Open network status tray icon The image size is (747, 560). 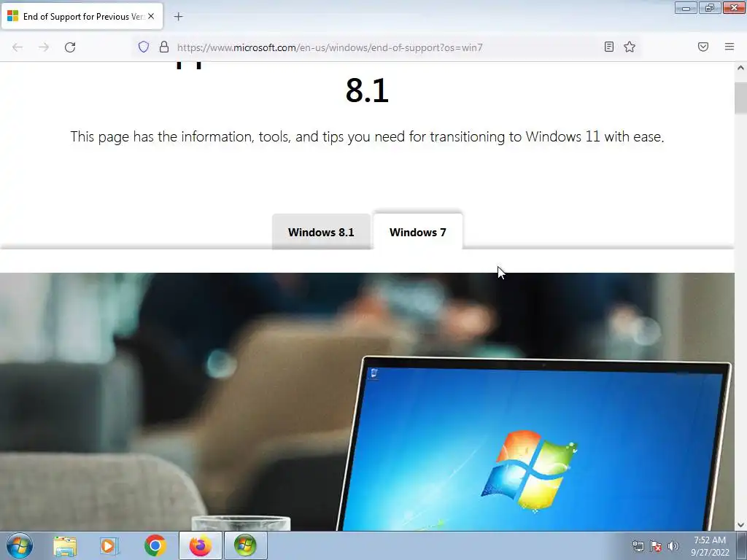(x=638, y=546)
